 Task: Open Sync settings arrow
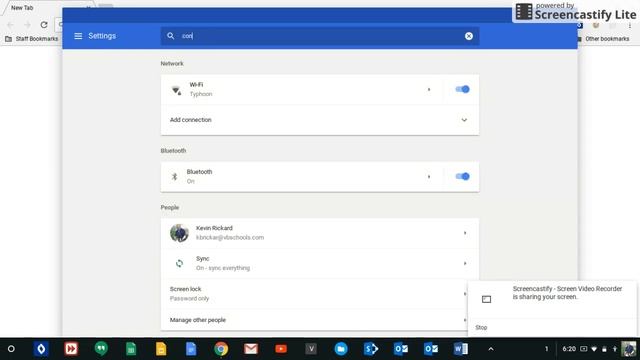coord(465,263)
